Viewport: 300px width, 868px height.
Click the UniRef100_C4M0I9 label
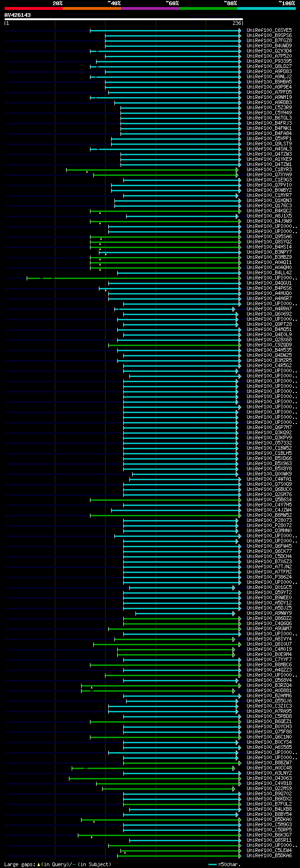point(269,649)
